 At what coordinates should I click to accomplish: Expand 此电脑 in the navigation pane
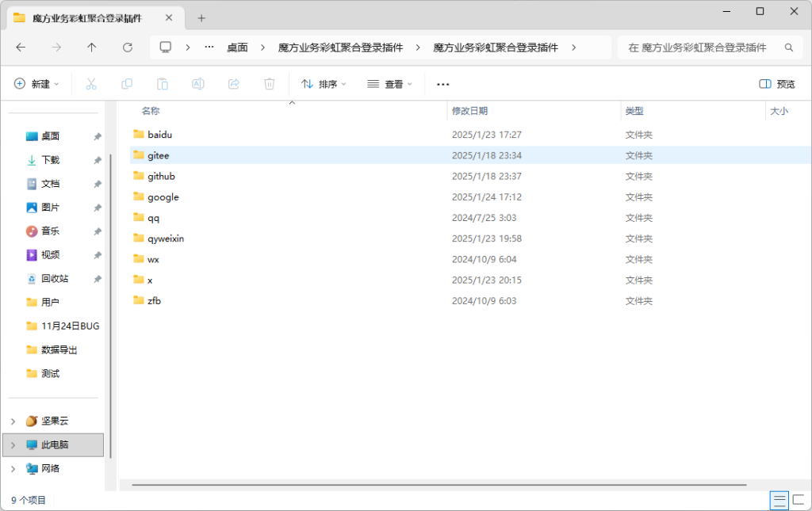click(13, 444)
